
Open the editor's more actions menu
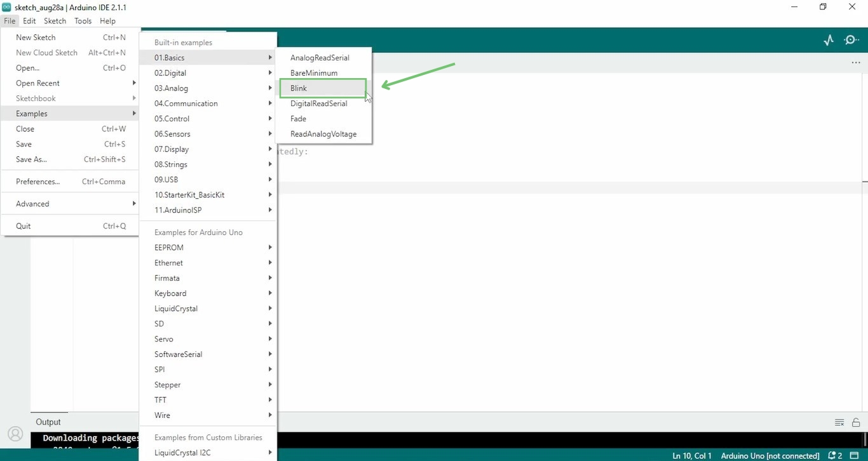tap(855, 62)
